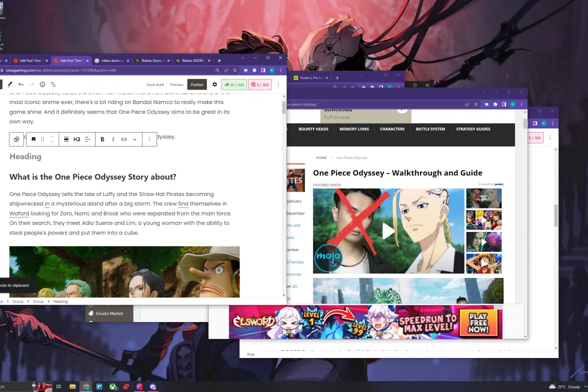Click Save draft in the editor
This screenshot has height=392, width=588.
coord(155,85)
